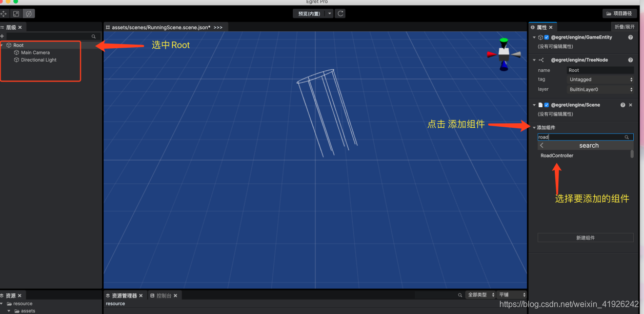Screen dimensions: 644x314
Task: Click magnifier icon in component search
Action: pyautogui.click(x=627, y=137)
